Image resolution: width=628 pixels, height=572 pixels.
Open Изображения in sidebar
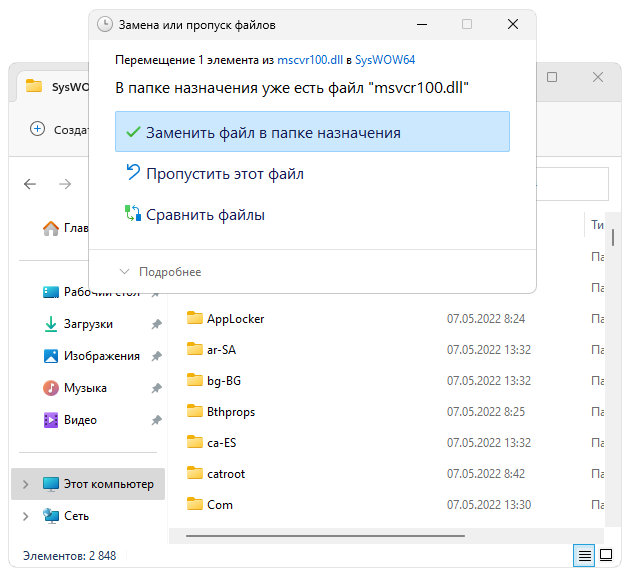(102, 356)
